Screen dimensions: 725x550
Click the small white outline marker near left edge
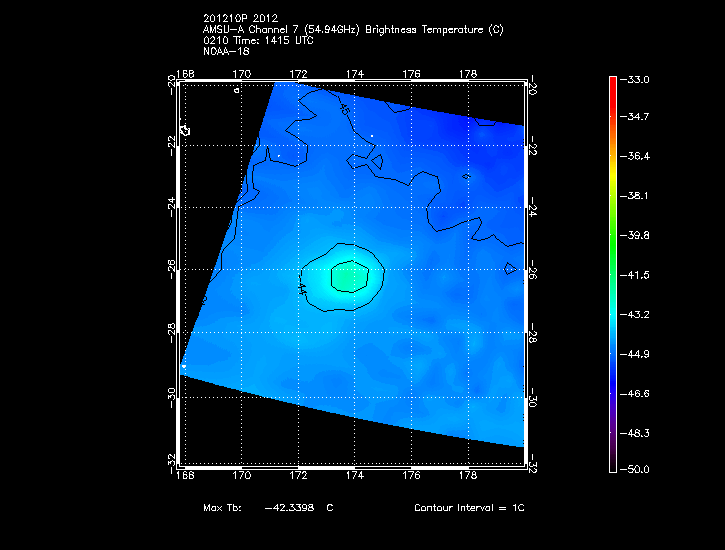coord(185,130)
